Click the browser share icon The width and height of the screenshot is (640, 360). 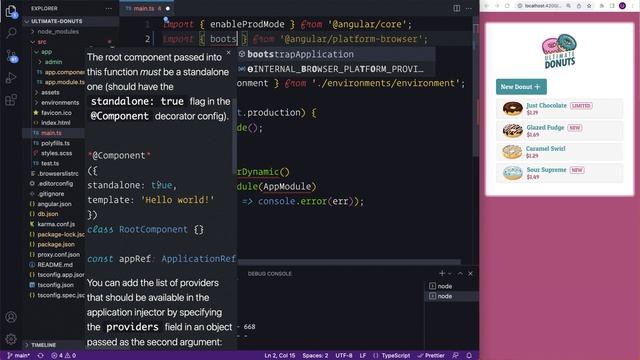[579, 6]
